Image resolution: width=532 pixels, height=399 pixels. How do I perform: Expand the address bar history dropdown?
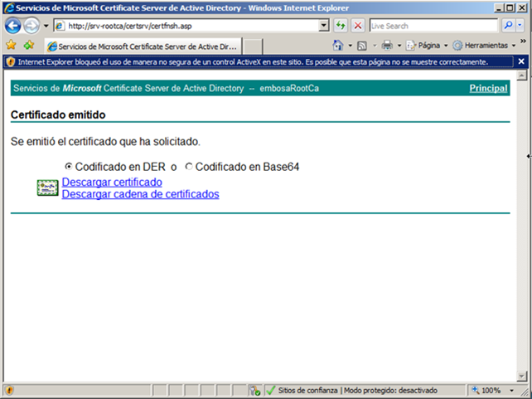click(324, 26)
